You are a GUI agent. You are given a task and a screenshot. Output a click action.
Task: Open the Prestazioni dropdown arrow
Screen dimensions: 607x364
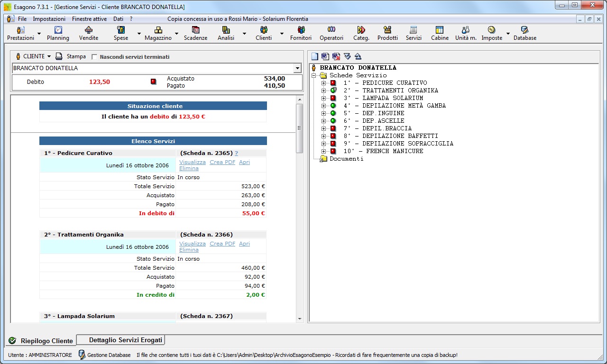tap(39, 34)
